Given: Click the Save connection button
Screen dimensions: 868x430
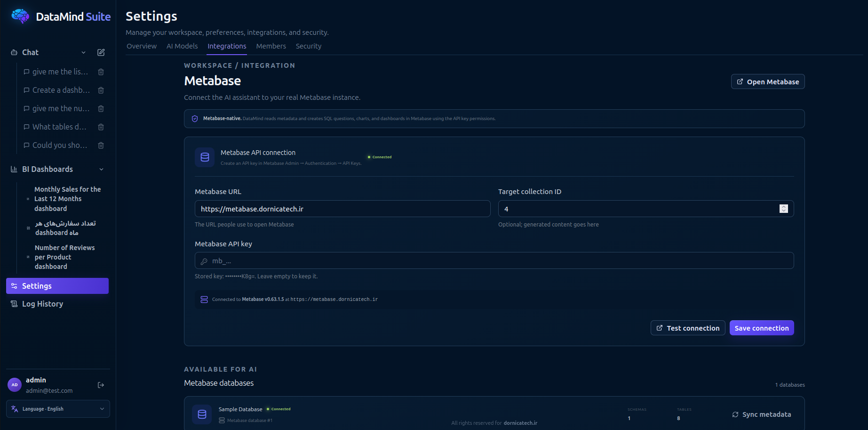Looking at the screenshot, I should (x=762, y=328).
